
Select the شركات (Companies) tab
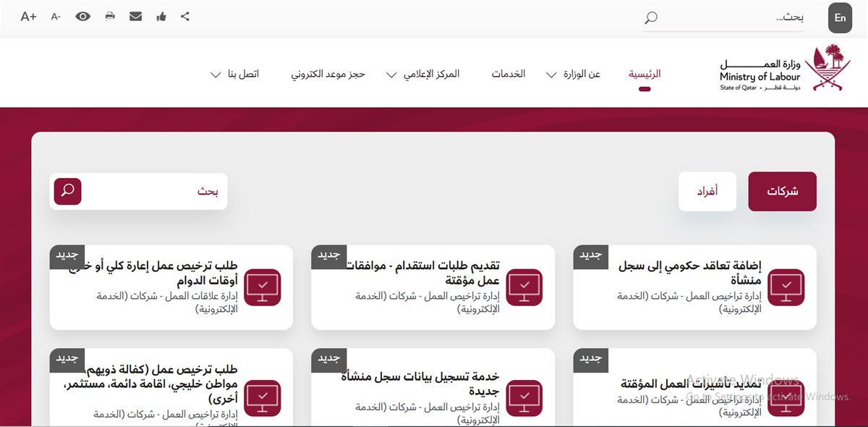pyautogui.click(x=782, y=192)
